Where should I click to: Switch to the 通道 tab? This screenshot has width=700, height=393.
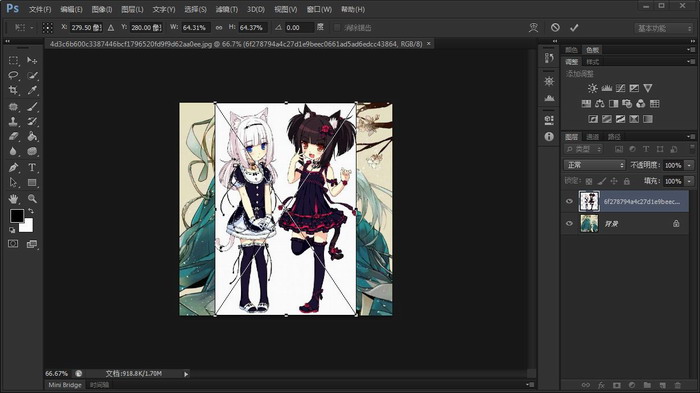pos(592,137)
